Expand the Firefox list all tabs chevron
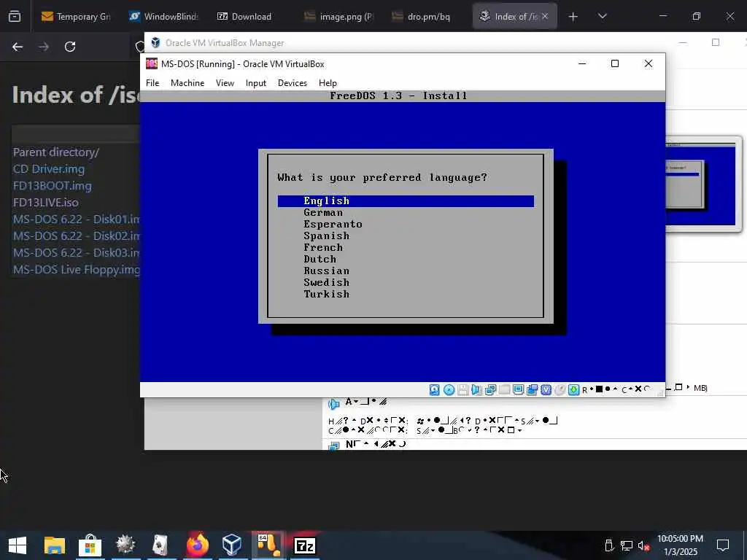The image size is (747, 560). click(603, 16)
